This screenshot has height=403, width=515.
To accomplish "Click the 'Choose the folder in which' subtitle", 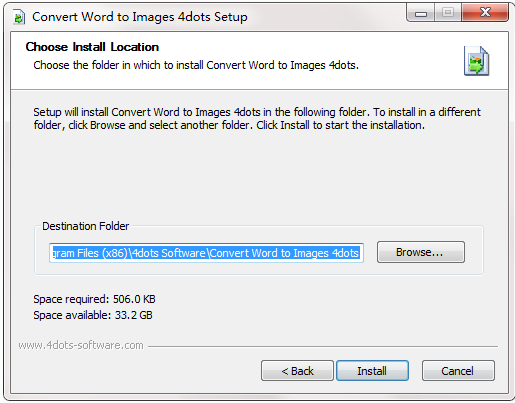I will pyautogui.click(x=196, y=65).
